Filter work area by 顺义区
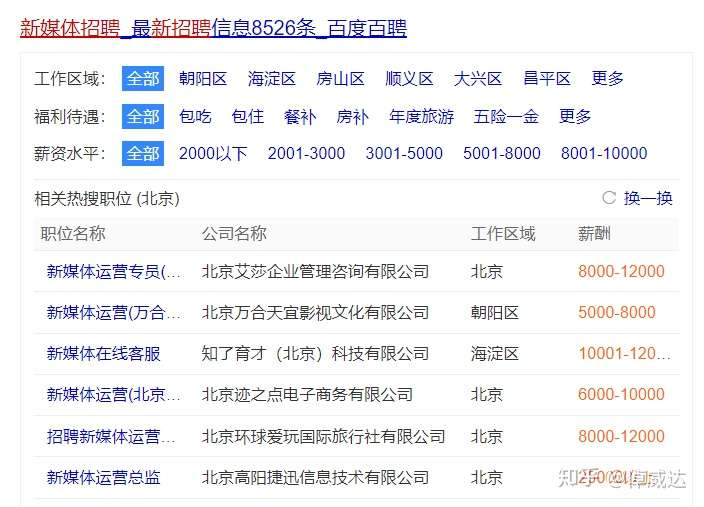704x507 pixels. 409,79
